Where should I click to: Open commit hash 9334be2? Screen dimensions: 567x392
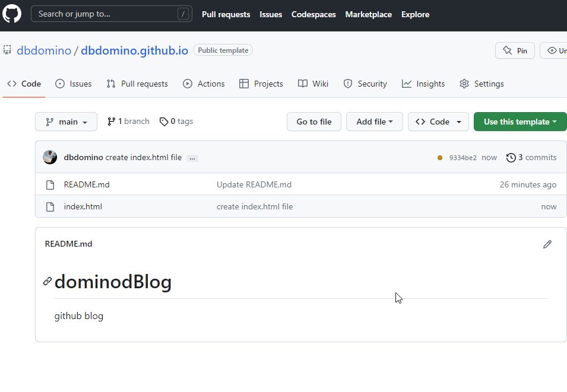(x=463, y=158)
